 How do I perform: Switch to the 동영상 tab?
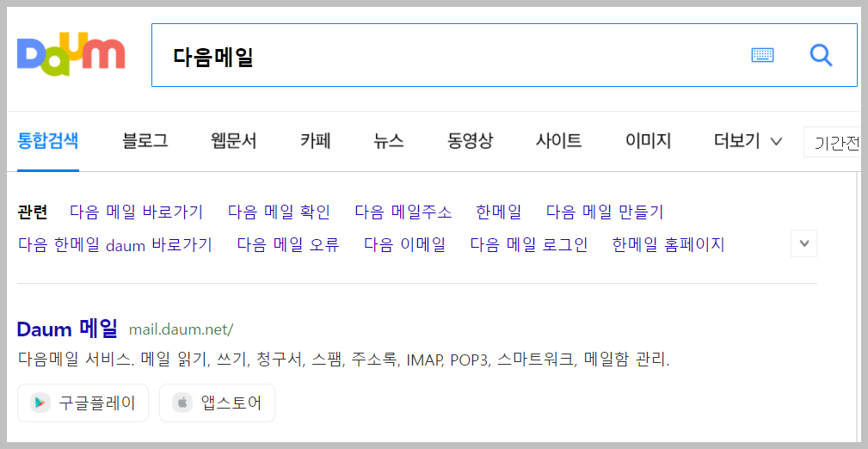[x=470, y=141]
